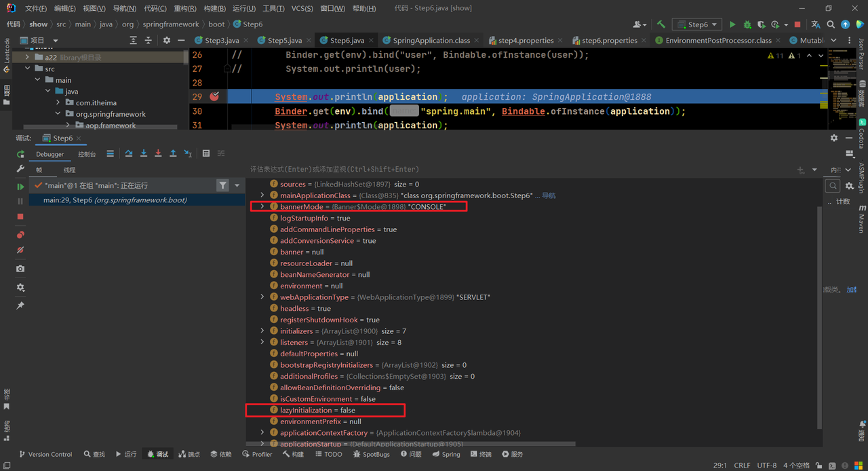Stop the debug session with red square
This screenshot has width=868, height=471.
[20, 216]
